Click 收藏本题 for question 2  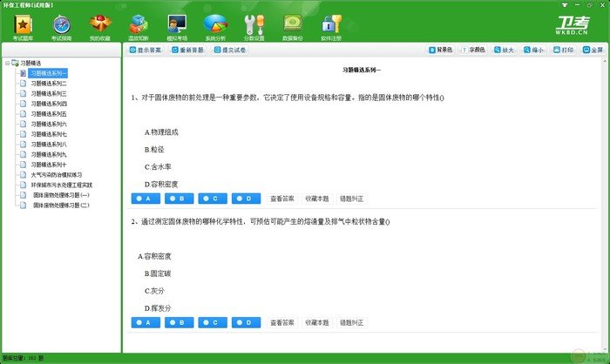point(317,322)
